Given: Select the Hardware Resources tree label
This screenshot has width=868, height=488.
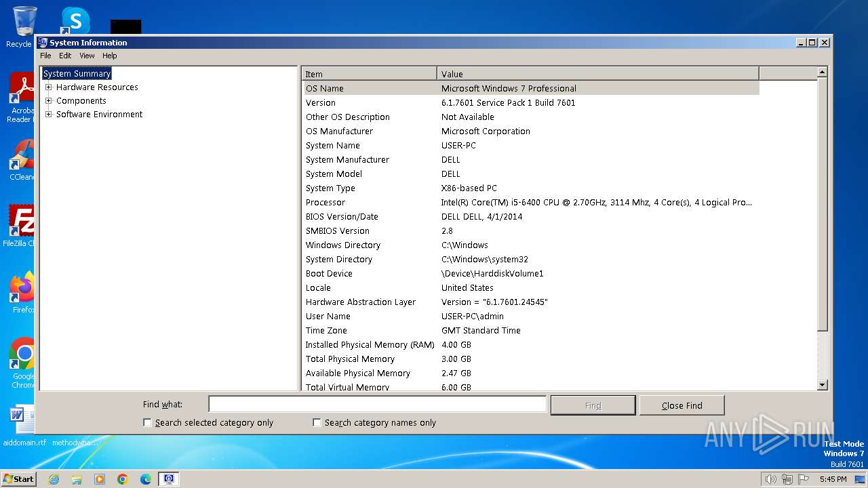Looking at the screenshot, I should [97, 87].
